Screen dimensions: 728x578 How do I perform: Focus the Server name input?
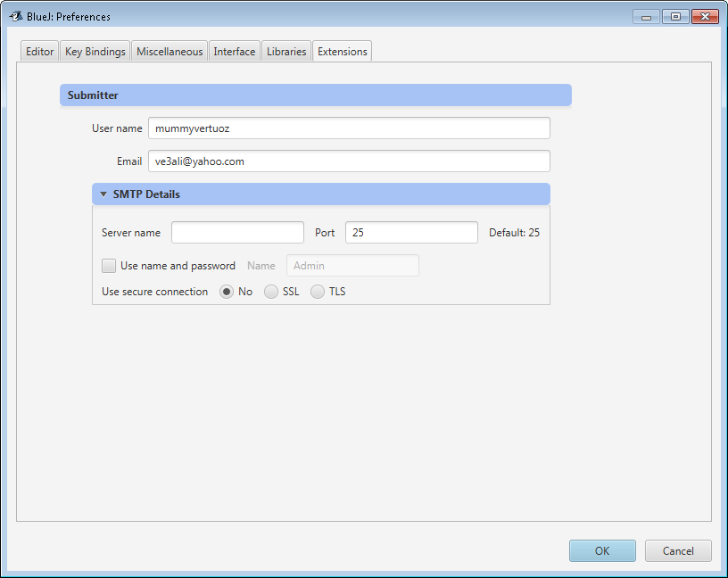[237, 232]
